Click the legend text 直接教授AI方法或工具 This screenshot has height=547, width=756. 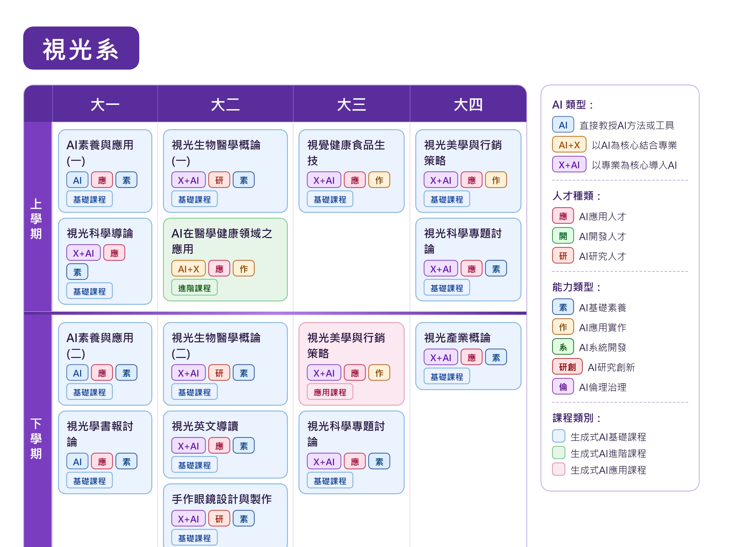tap(627, 125)
